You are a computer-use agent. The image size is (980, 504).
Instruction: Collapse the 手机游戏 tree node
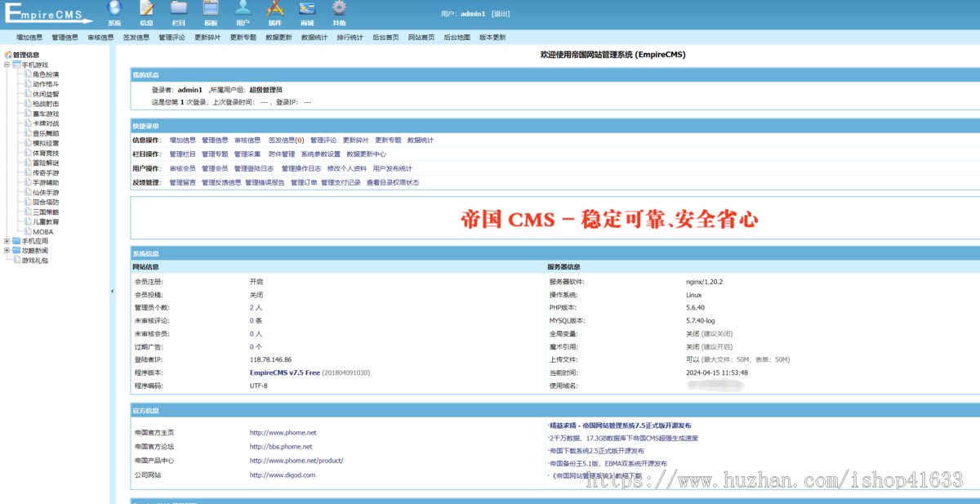point(7,65)
